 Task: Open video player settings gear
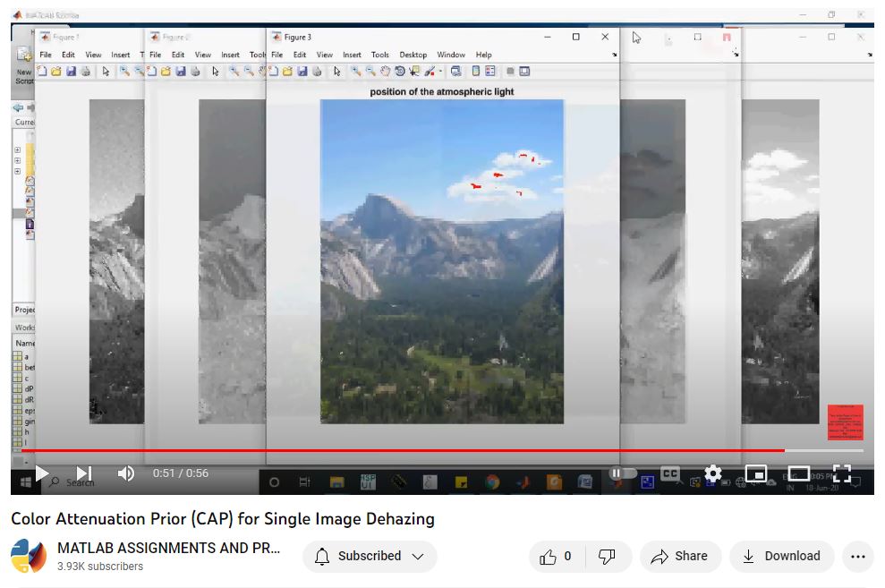(712, 473)
